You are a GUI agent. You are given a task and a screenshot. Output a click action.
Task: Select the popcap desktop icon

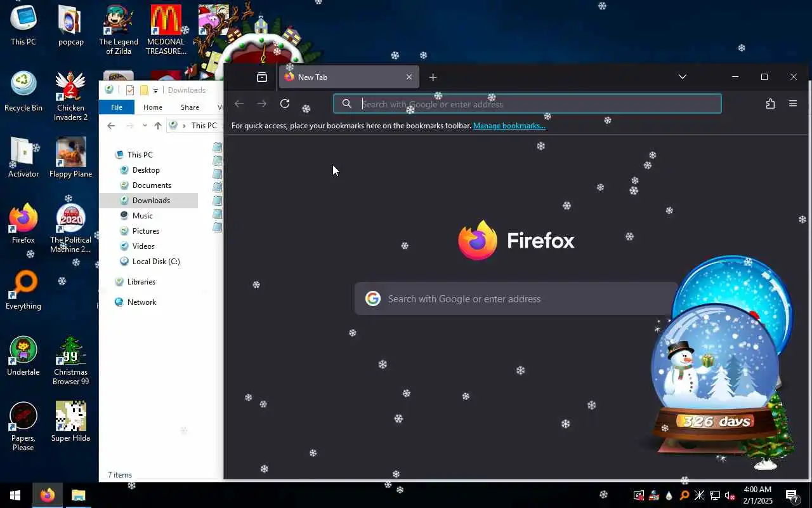click(x=71, y=25)
